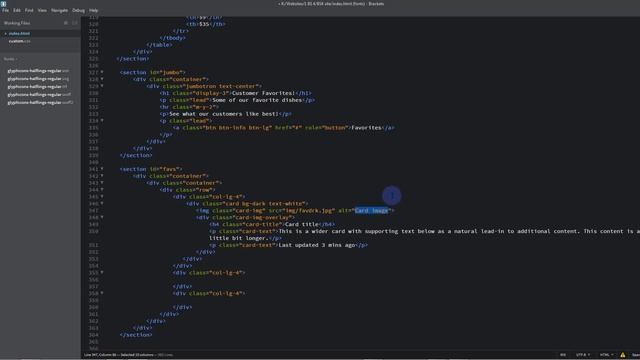Collapse fold arrow at line 355 col-lg-4
The image size is (640, 360).
tap(102, 272)
